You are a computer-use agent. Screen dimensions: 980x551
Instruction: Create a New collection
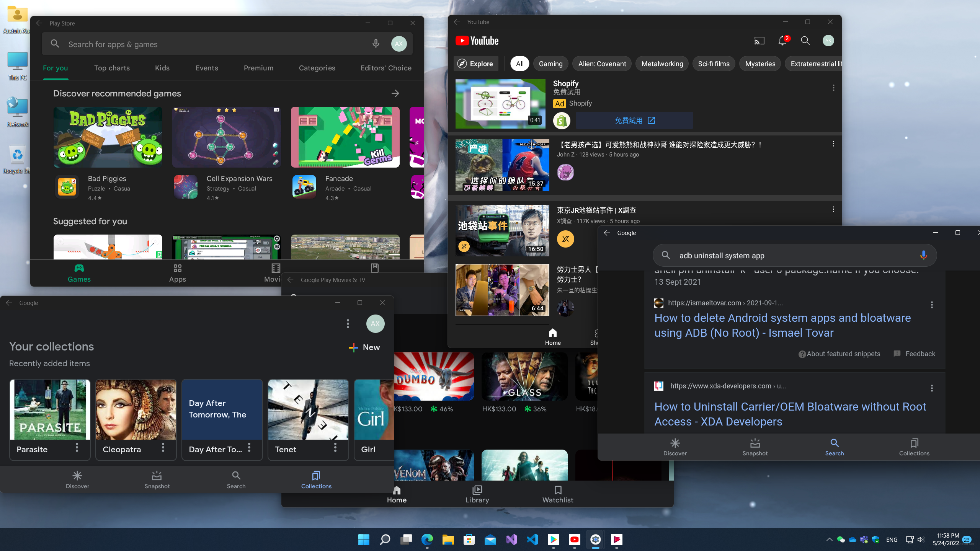[x=364, y=347]
